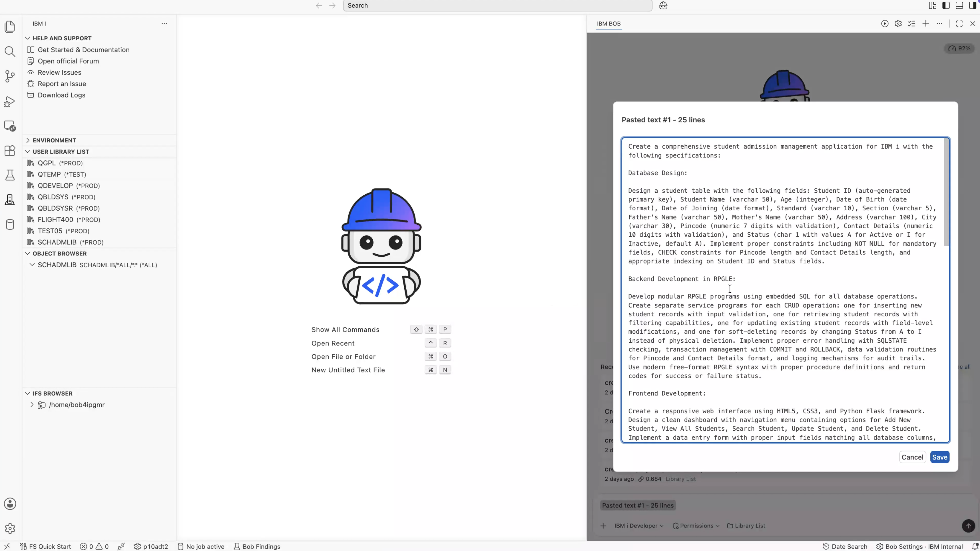Open Bob Findings in status bar
Image resolution: width=980 pixels, height=551 pixels.
(x=257, y=546)
